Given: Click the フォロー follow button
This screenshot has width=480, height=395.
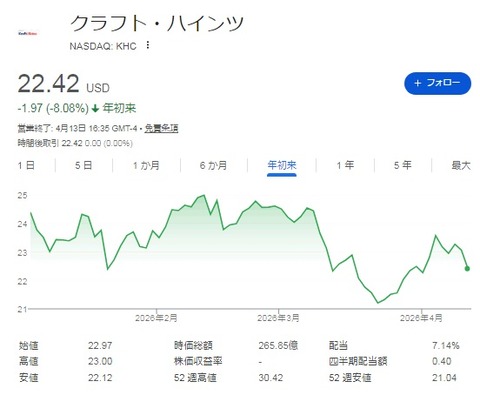Looking at the screenshot, I should point(437,83).
